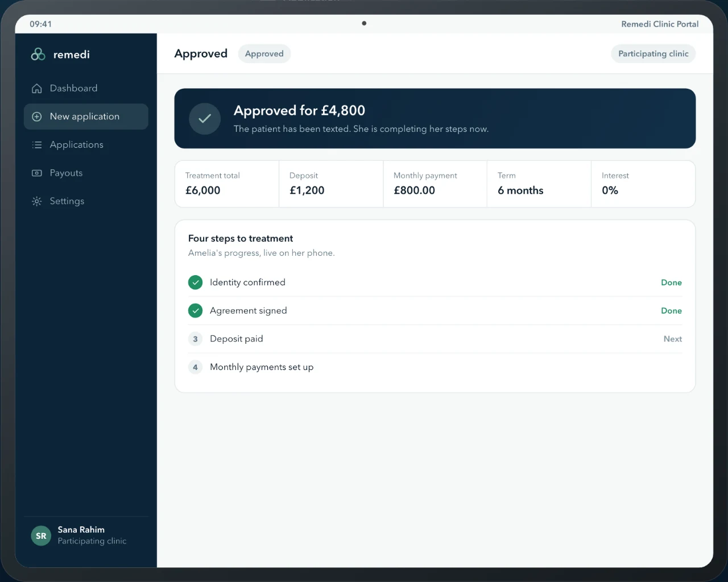Click the Remedi Clinic Portal title text
This screenshot has height=582, width=728.
pyautogui.click(x=660, y=24)
